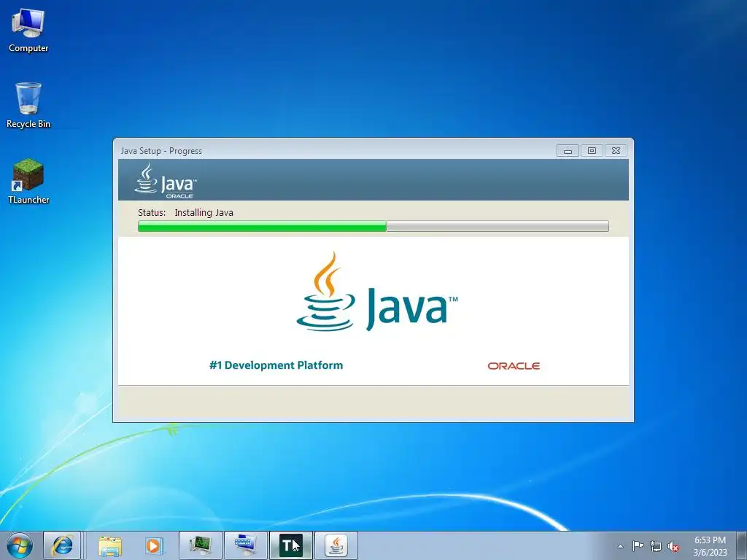747x560 pixels.
Task: Switch to the system monitor taskbar window
Action: coord(200,545)
